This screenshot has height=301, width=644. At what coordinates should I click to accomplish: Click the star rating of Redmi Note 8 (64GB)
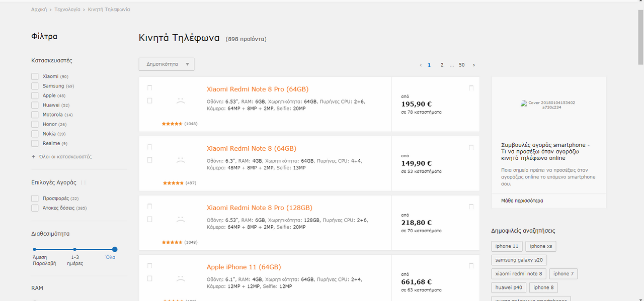coord(173,183)
